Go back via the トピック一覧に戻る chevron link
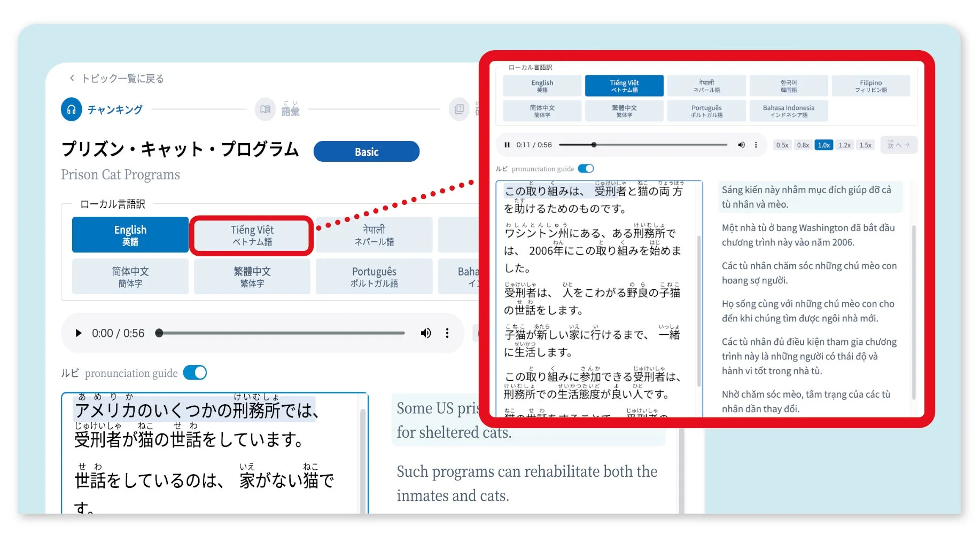This screenshot has width=980, height=536. click(116, 78)
